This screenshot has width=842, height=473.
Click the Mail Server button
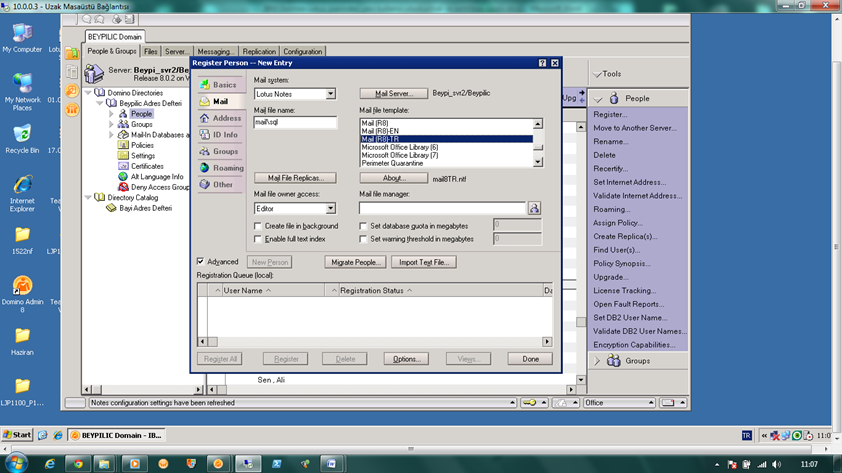[x=394, y=93]
